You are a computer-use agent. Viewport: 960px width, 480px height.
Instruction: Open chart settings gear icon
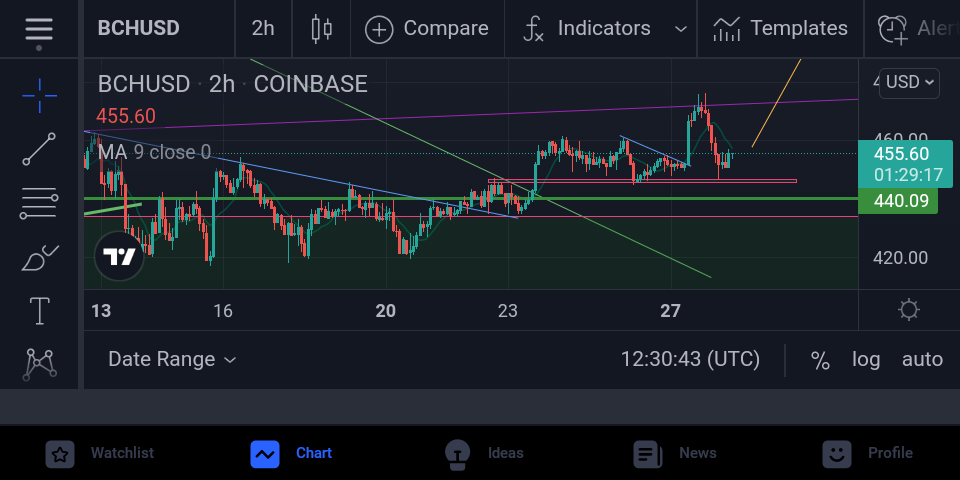tap(909, 310)
